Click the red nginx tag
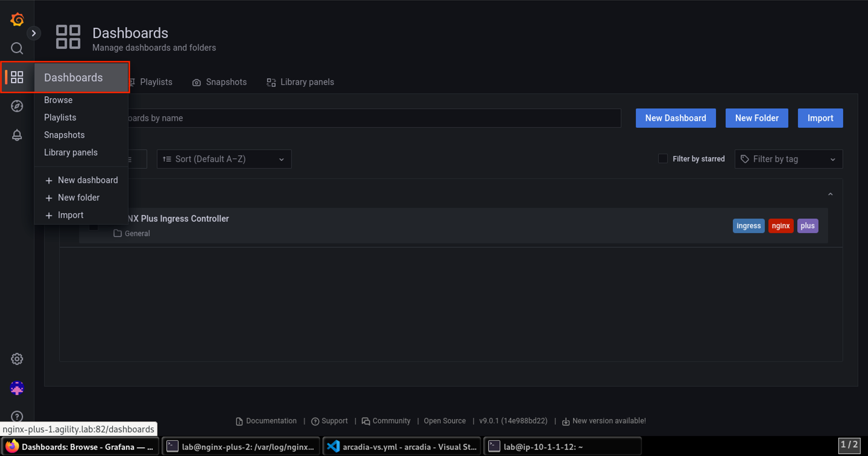 781,226
